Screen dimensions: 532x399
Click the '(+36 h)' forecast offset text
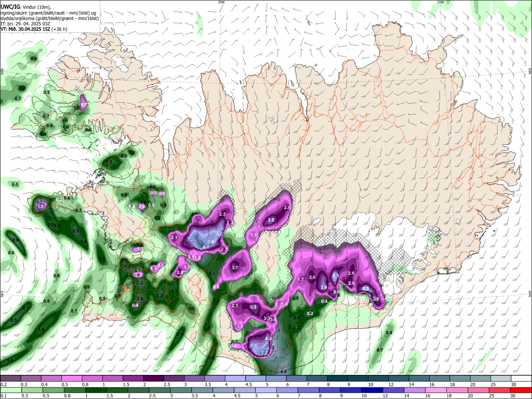60,29
